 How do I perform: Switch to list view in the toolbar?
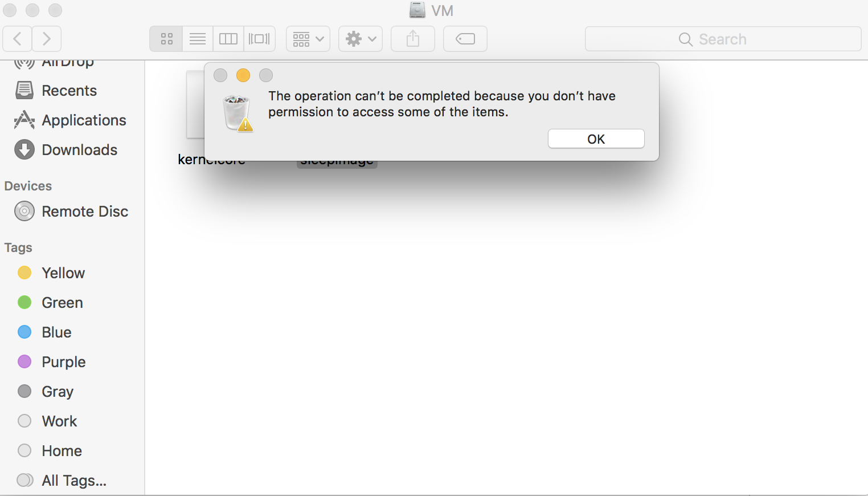(197, 39)
